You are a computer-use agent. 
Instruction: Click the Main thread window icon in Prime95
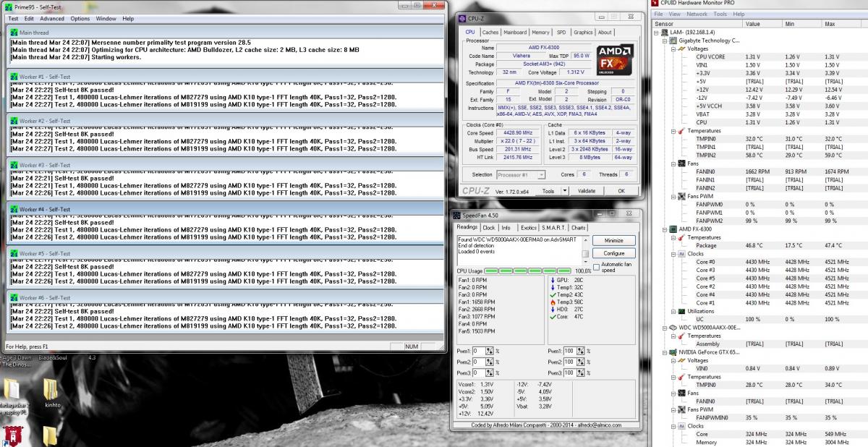tap(14, 33)
